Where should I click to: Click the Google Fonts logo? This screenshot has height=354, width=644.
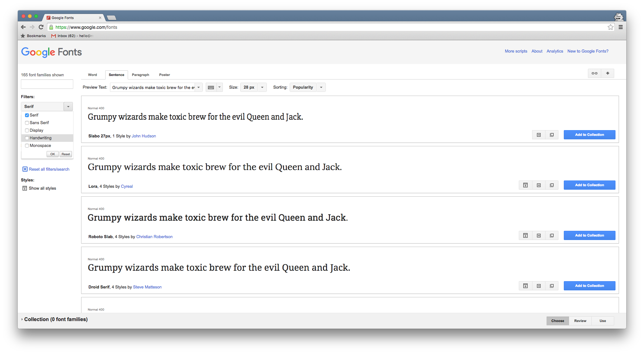(x=51, y=52)
